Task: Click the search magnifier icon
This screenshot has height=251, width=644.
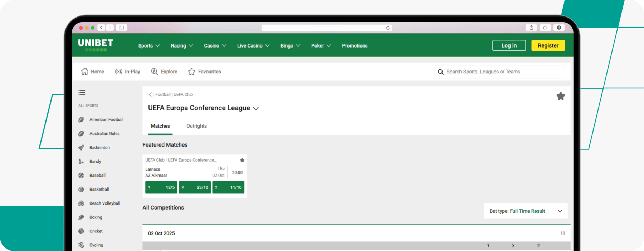Action: (x=440, y=72)
